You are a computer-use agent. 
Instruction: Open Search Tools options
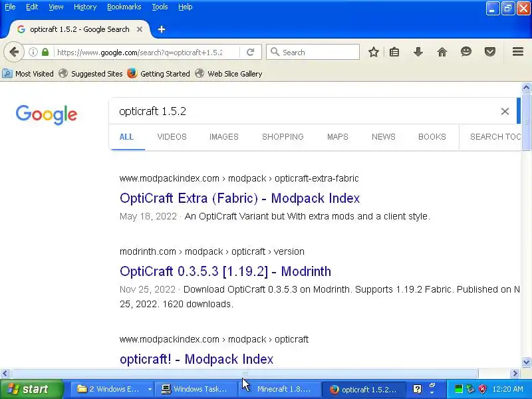[x=495, y=137]
